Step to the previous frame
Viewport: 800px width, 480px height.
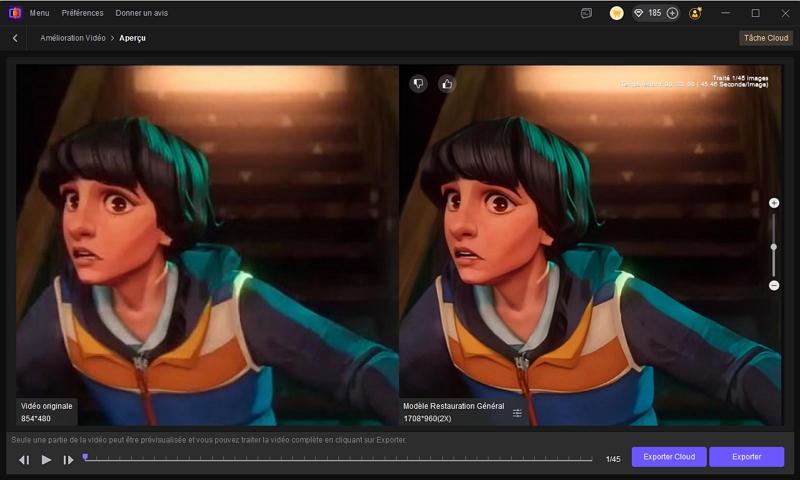pos(24,460)
